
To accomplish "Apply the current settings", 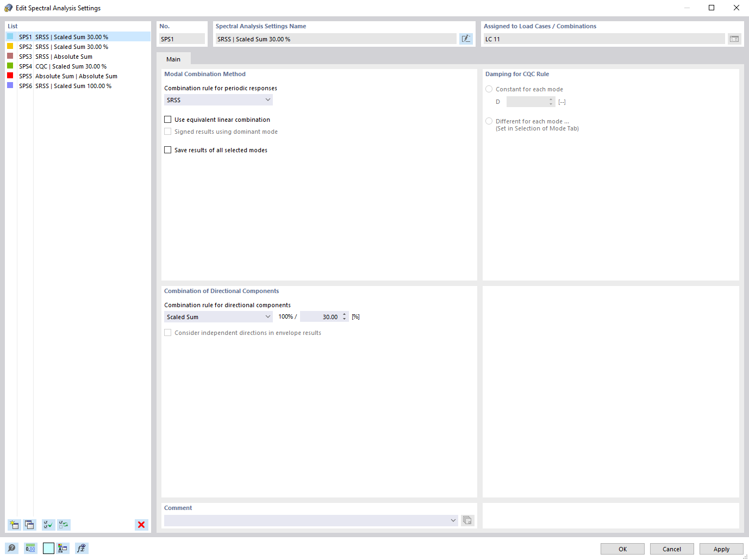I will (721, 549).
